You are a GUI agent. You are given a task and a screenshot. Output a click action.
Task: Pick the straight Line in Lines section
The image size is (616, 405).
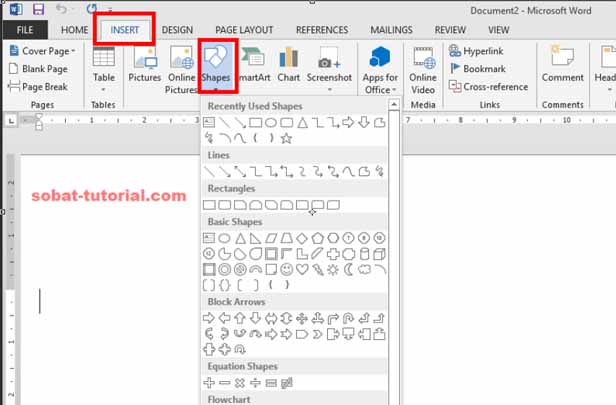(209, 172)
